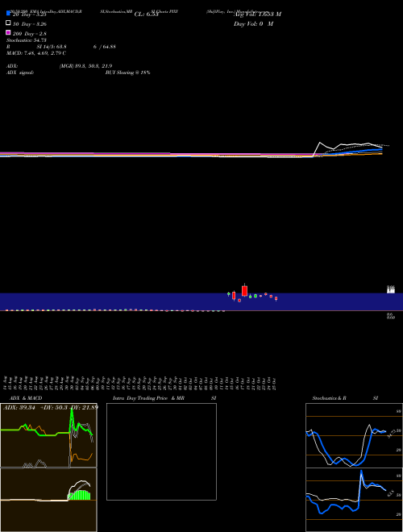Click the magenta 200 Day legend swatch

click(x=8, y=32)
